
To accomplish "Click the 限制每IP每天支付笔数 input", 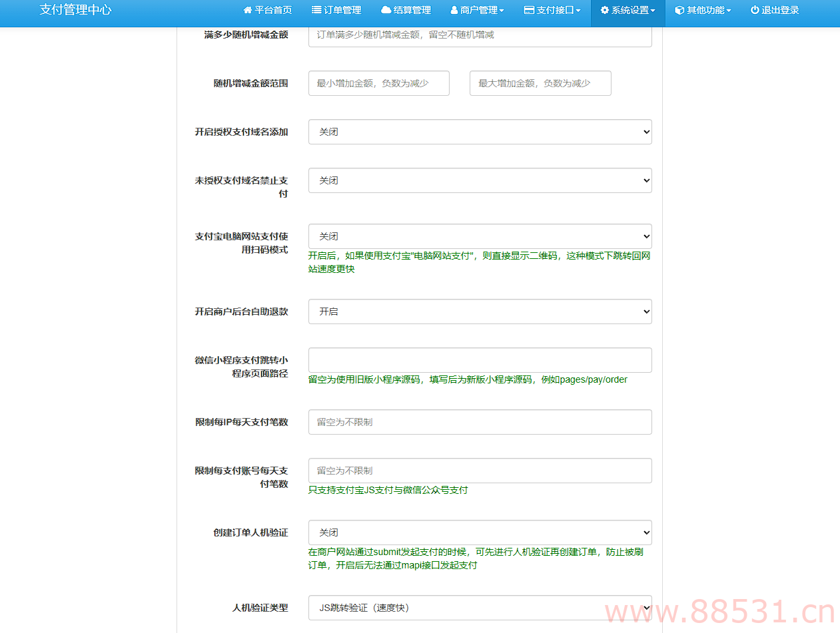I will click(x=480, y=422).
